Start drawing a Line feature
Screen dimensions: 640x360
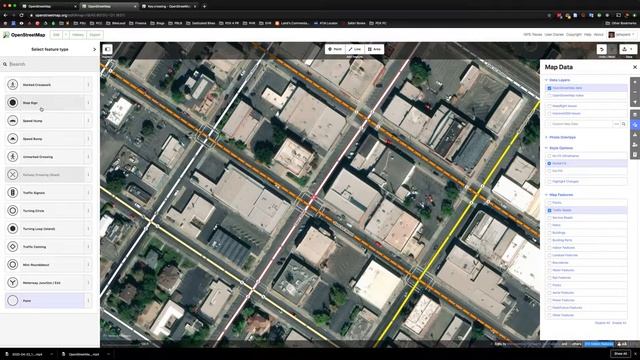354,49
